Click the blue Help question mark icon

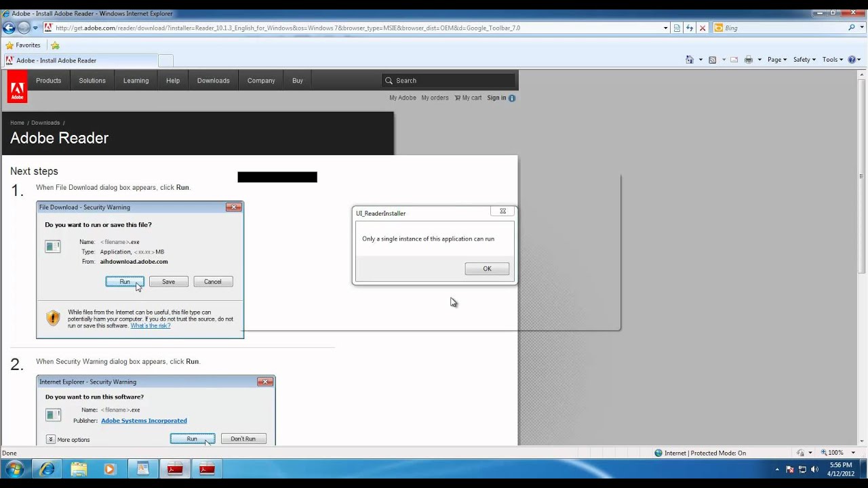click(x=852, y=60)
